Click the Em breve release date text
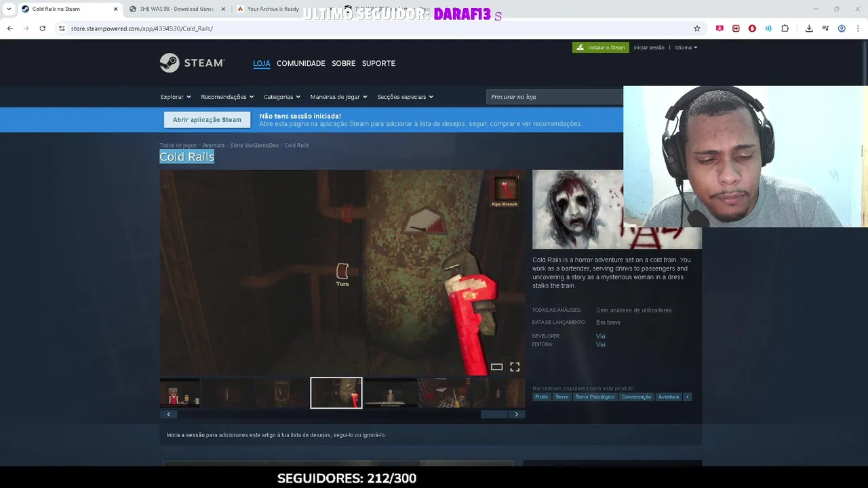This screenshot has width=868, height=488. pos(608,323)
